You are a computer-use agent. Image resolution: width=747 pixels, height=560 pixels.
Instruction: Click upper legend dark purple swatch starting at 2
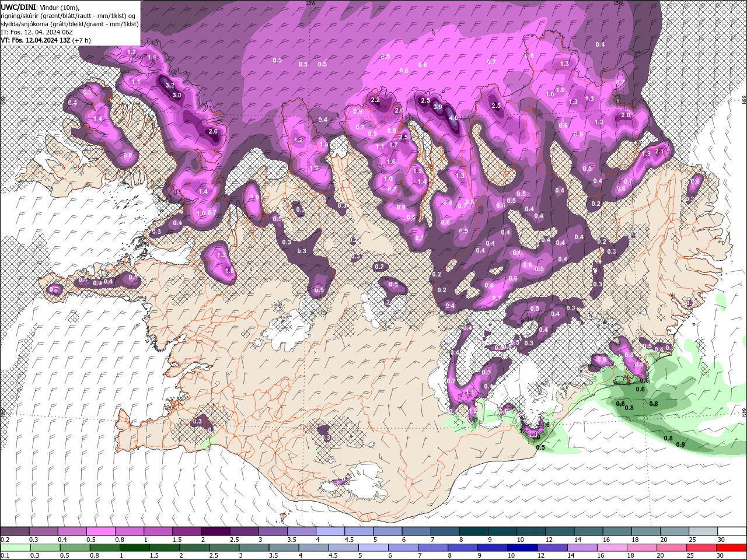[215, 532]
